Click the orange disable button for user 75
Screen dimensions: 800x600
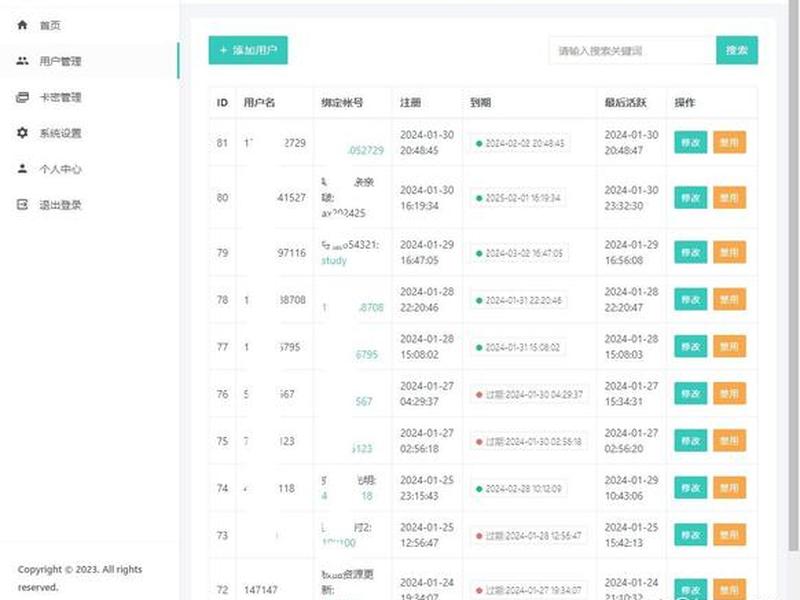tap(729, 441)
